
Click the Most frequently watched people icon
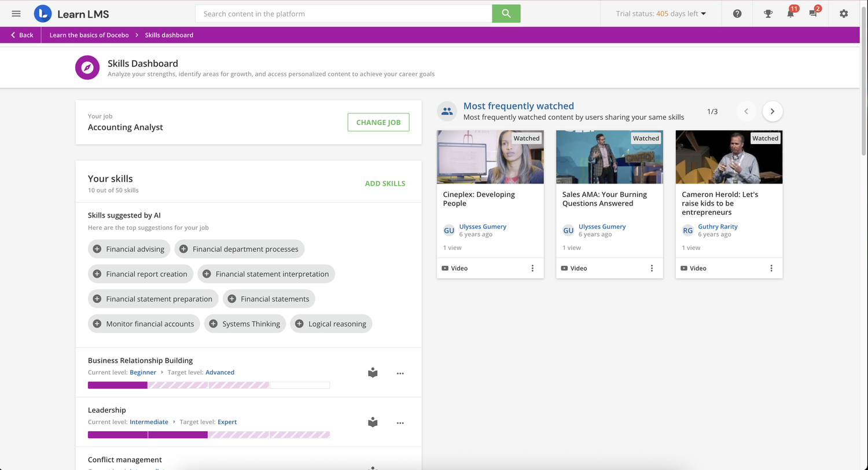pos(447,111)
